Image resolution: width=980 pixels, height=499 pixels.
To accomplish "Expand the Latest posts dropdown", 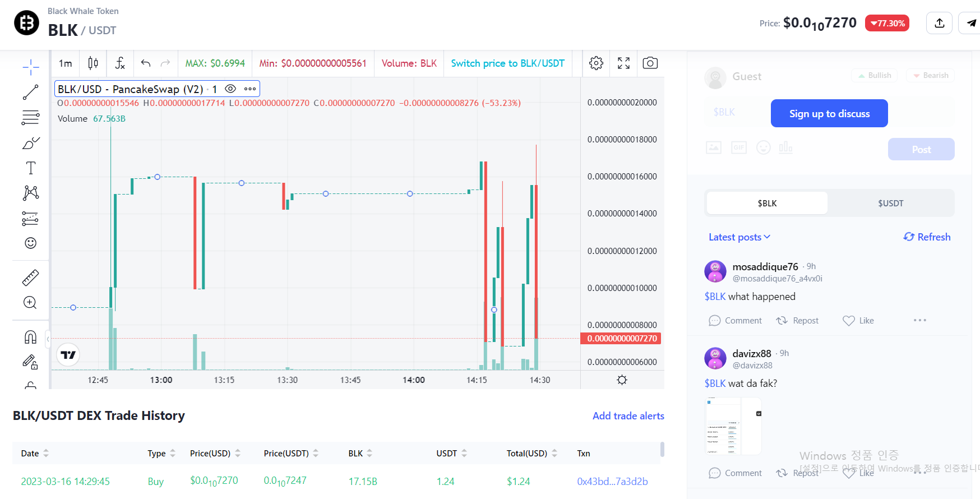I will click(739, 237).
